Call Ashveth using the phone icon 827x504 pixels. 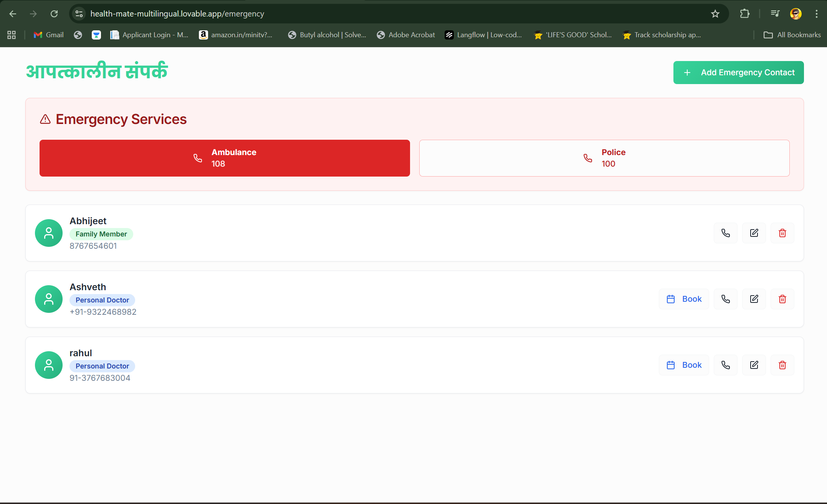(x=725, y=299)
